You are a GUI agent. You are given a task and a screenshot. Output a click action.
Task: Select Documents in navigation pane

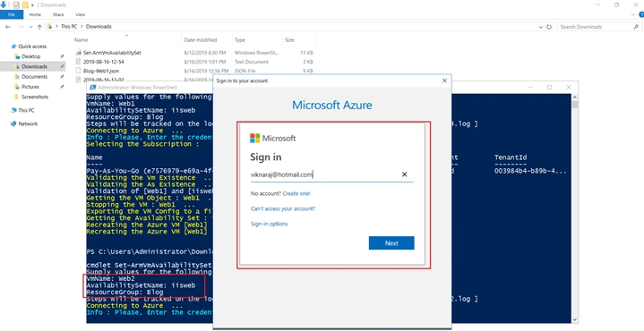[35, 77]
